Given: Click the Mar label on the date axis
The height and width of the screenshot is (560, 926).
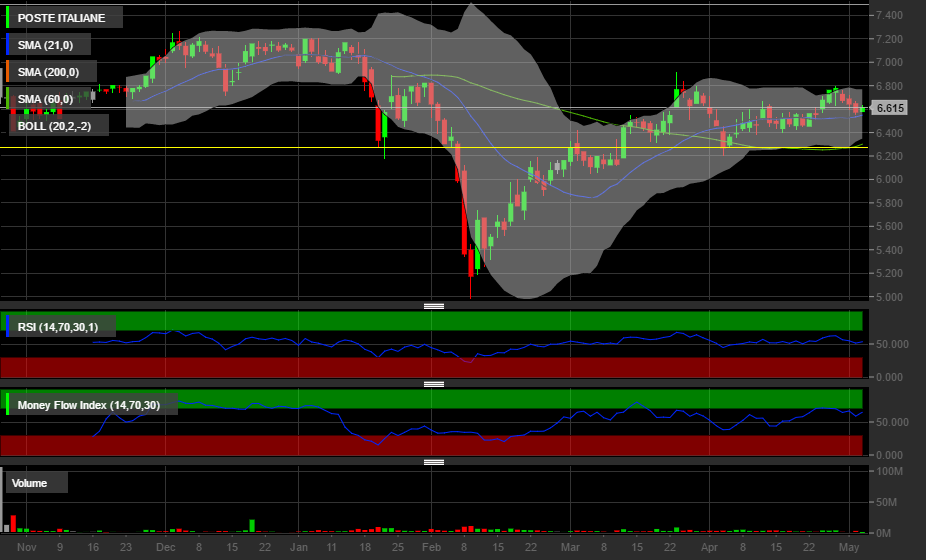Looking at the screenshot, I should [570, 547].
